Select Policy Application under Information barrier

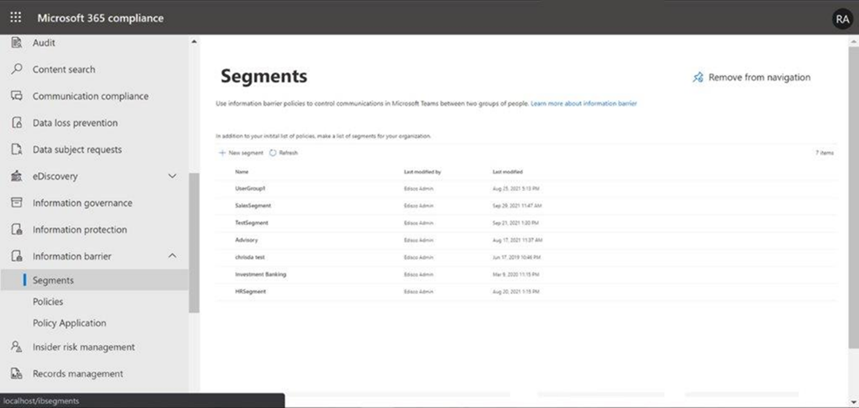[69, 323]
